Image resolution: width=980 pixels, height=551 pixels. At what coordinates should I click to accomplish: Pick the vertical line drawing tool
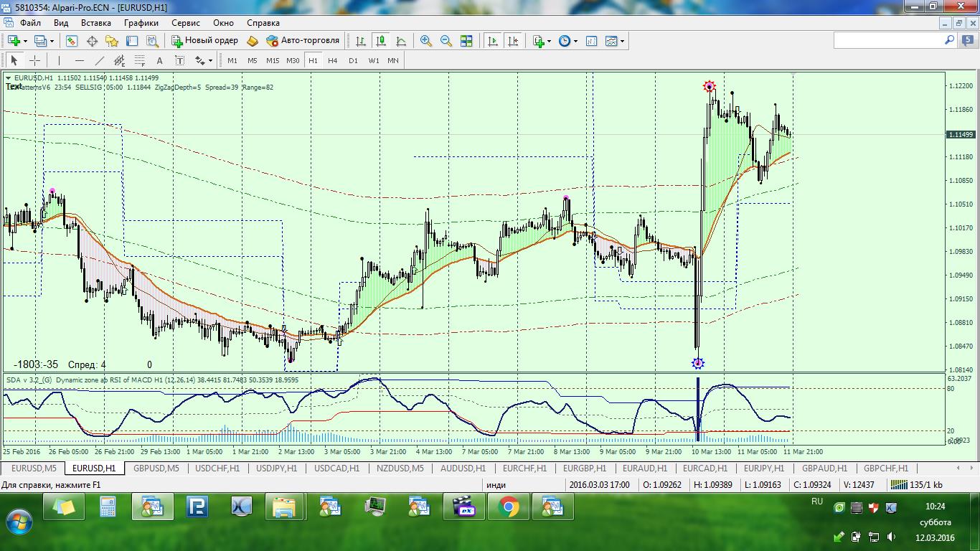point(59,61)
